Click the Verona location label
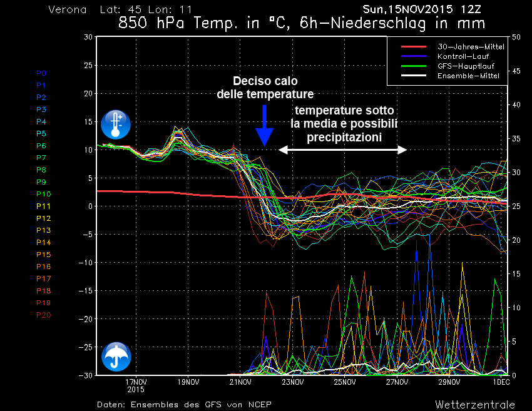The image size is (532, 411). (68, 9)
